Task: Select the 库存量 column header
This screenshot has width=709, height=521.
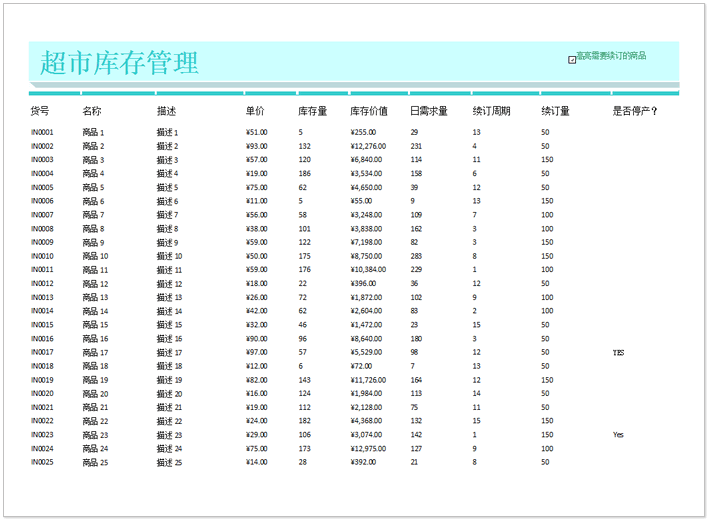Action: click(x=312, y=111)
